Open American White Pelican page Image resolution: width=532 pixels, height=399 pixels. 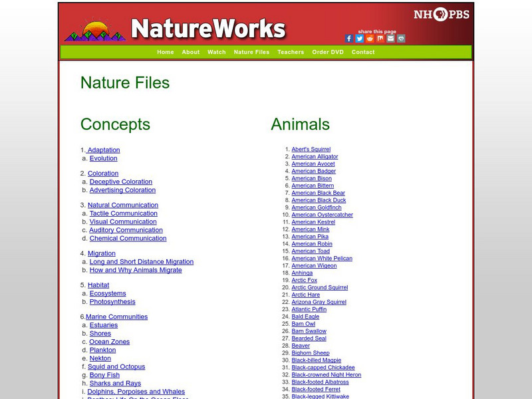(x=322, y=258)
